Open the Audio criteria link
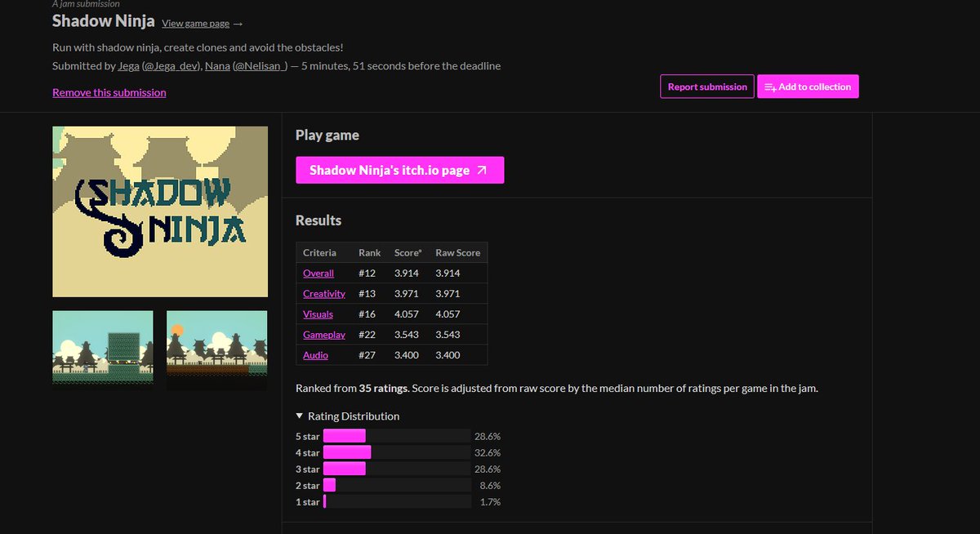The height and width of the screenshot is (534, 980). click(x=315, y=355)
